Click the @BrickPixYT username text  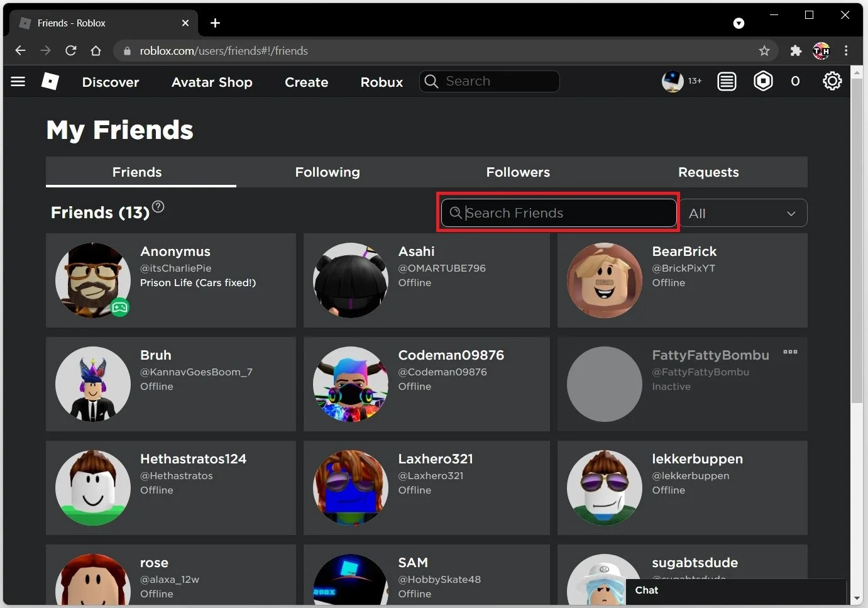point(684,268)
